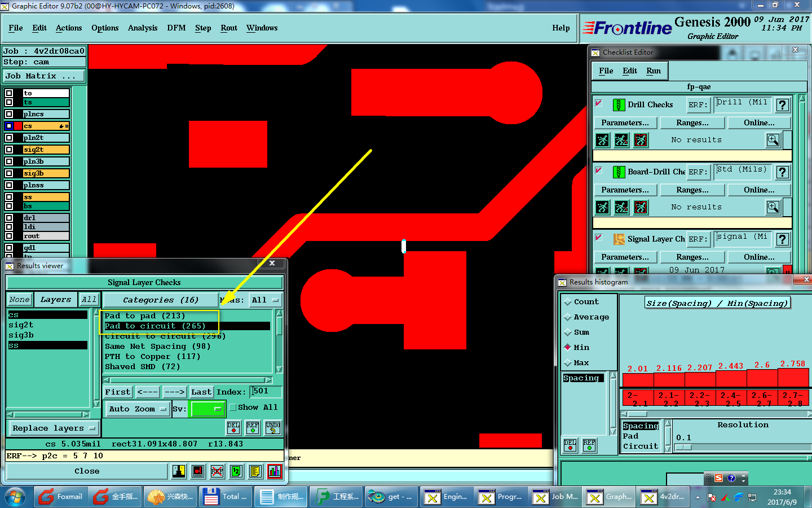Open Run menu in Checklist Editor
The width and height of the screenshot is (812, 508).
[x=654, y=71]
